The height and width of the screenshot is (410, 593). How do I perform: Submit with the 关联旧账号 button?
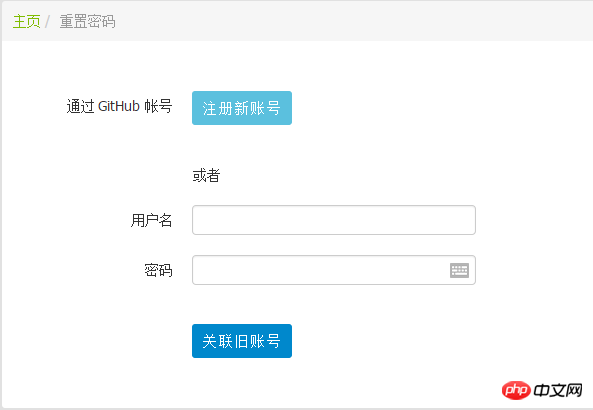(242, 341)
